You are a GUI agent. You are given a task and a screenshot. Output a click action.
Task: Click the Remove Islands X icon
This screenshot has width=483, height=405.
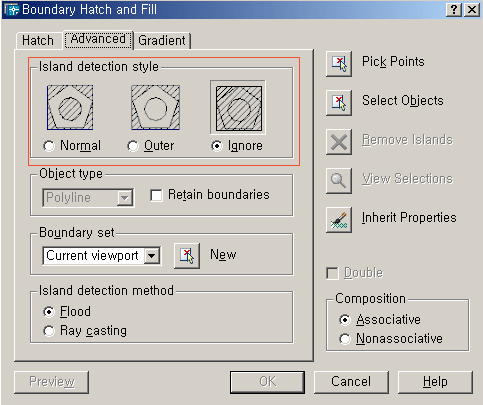click(339, 142)
